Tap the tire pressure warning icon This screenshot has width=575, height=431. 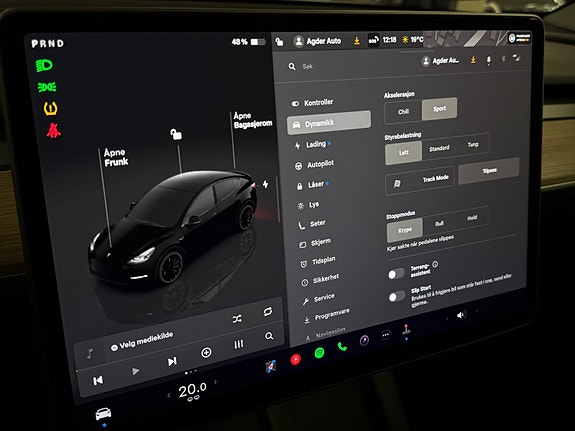(x=51, y=109)
